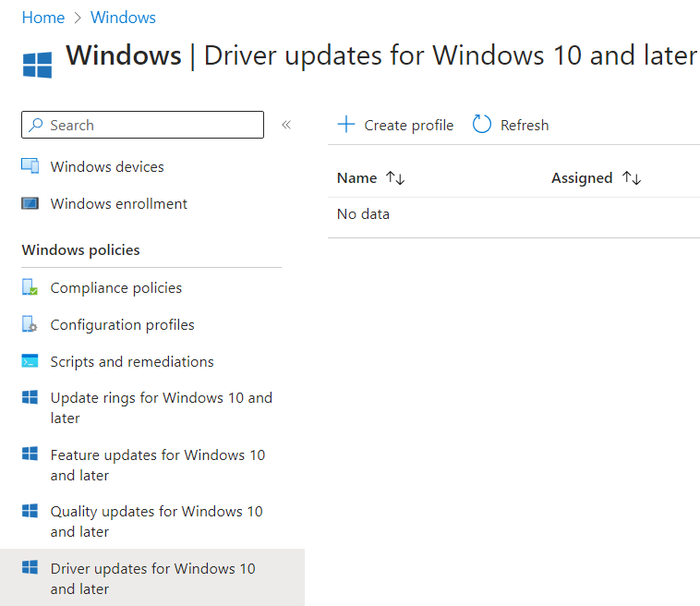The height and width of the screenshot is (606, 700).
Task: Click the plus icon for Create profile
Action: click(346, 125)
